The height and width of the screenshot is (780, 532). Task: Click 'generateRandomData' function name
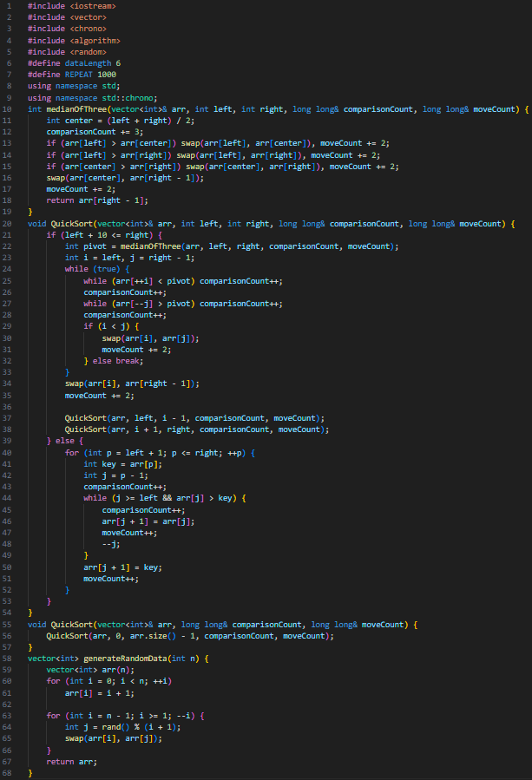pos(126,659)
